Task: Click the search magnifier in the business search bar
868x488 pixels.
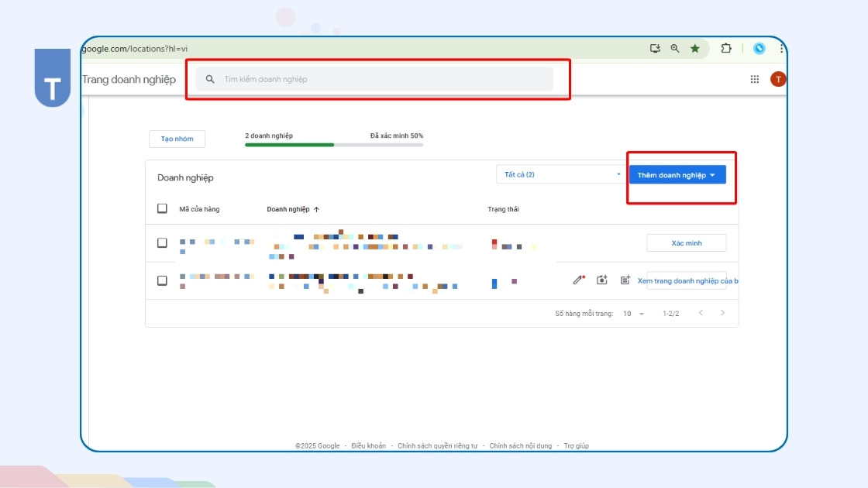Action: pyautogui.click(x=209, y=78)
